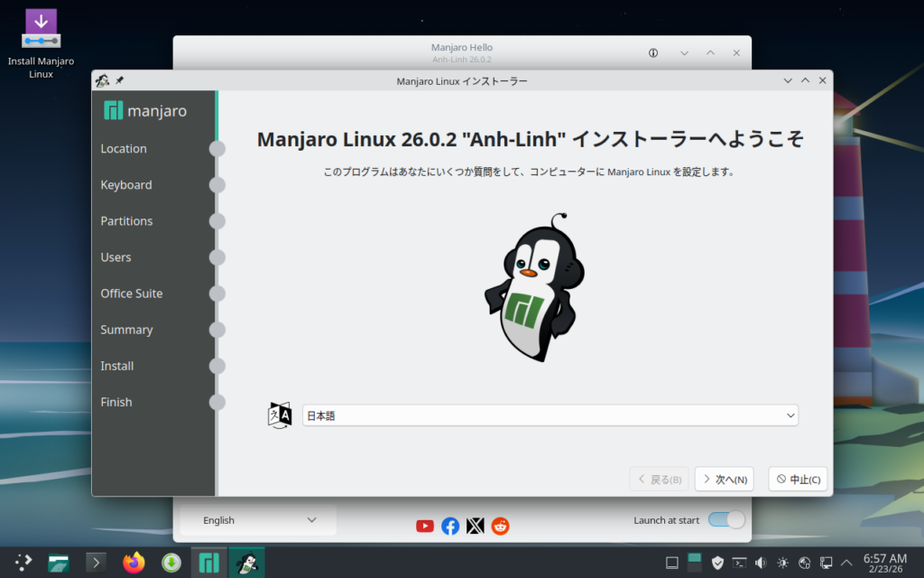The image size is (924, 578).
Task: Open the 日本語 installer language dropdown
Action: pyautogui.click(x=550, y=415)
